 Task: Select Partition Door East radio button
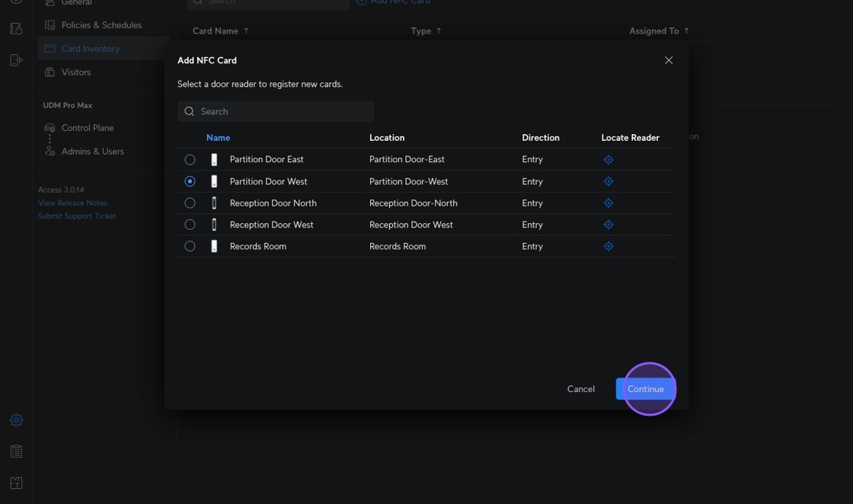click(190, 160)
